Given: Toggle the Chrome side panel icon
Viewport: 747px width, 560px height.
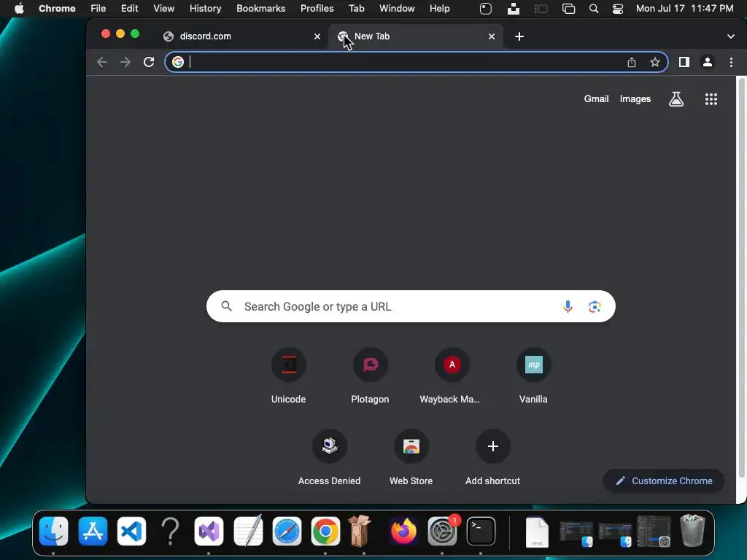Looking at the screenshot, I should pos(684,62).
